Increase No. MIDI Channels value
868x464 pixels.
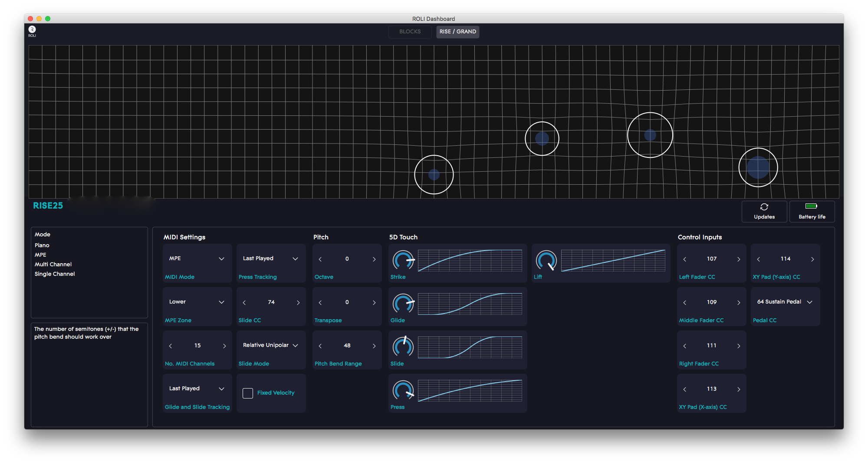[224, 346]
